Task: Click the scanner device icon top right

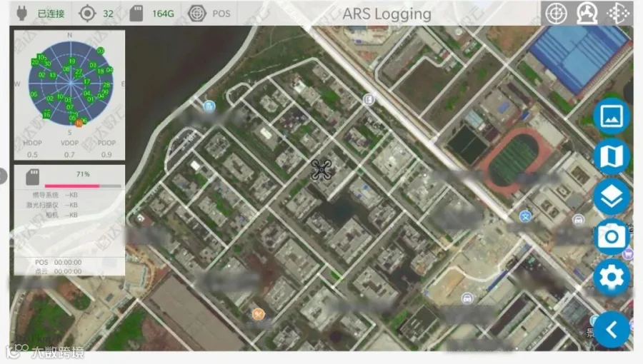Action: (587, 14)
